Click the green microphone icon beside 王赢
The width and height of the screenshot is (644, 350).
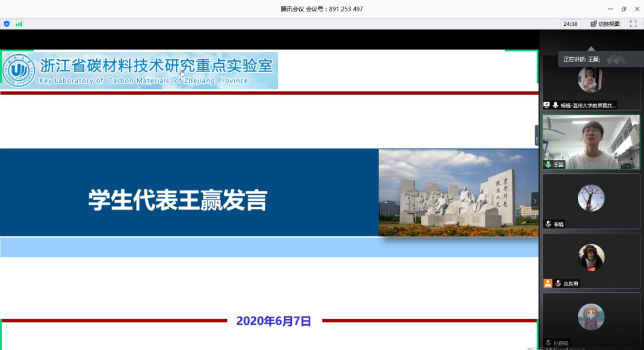coord(548,164)
